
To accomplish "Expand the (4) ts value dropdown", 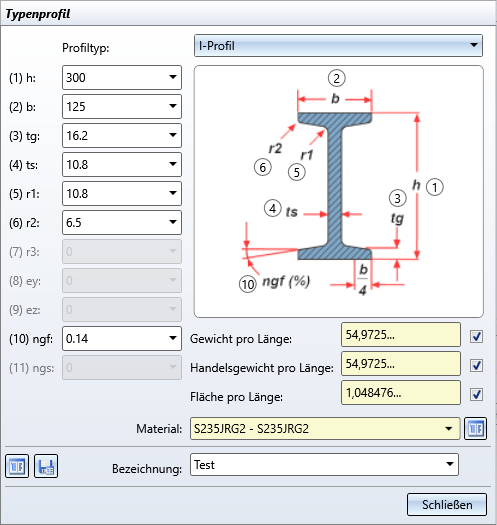I will [173, 164].
